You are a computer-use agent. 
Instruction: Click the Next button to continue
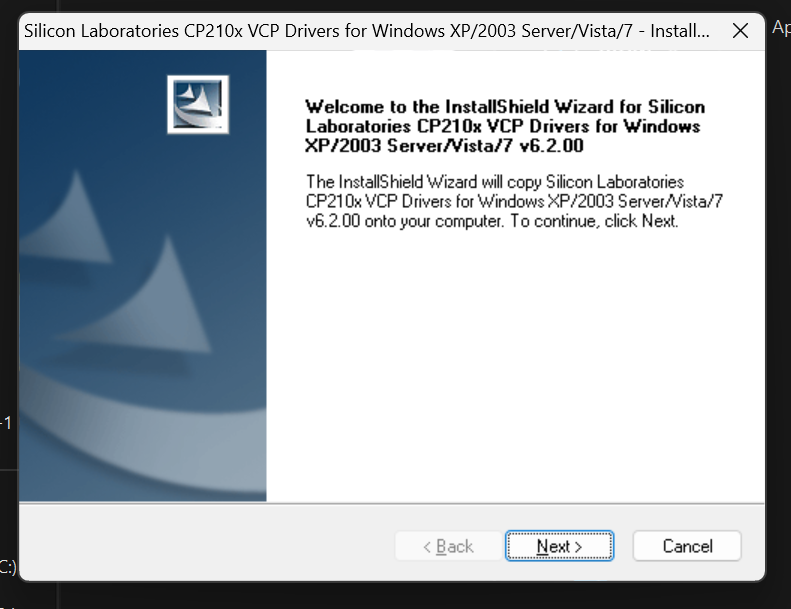click(x=559, y=545)
